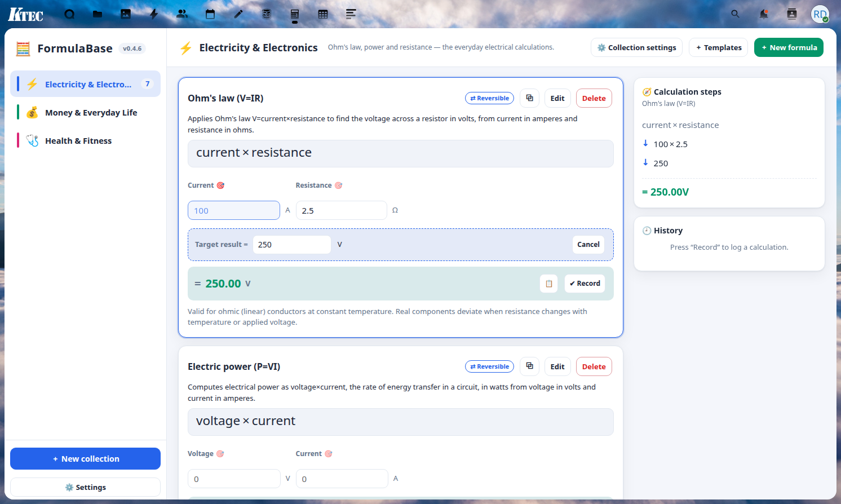Duplicate the Ohm's law formula

tap(529, 98)
